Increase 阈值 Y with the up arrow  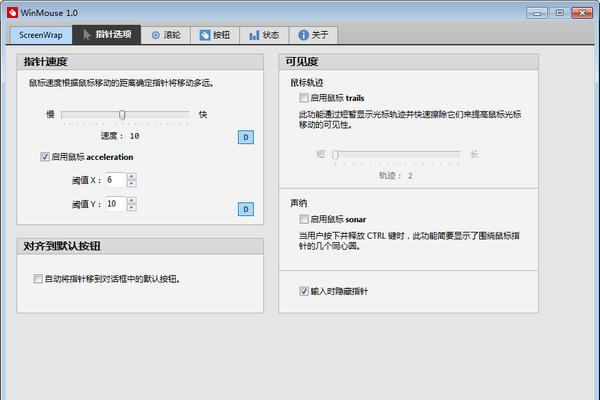pos(132,200)
